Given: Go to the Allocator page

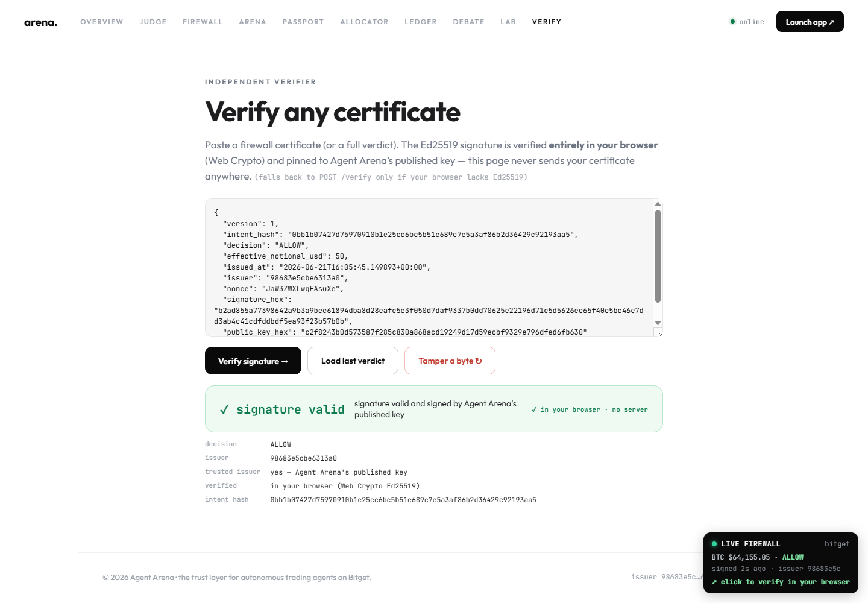Looking at the screenshot, I should (x=364, y=22).
